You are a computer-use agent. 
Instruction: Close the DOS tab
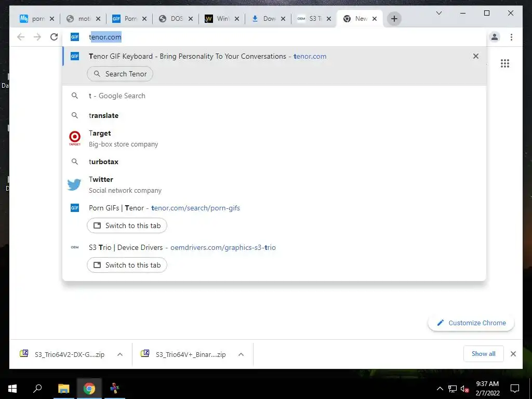pos(190,19)
